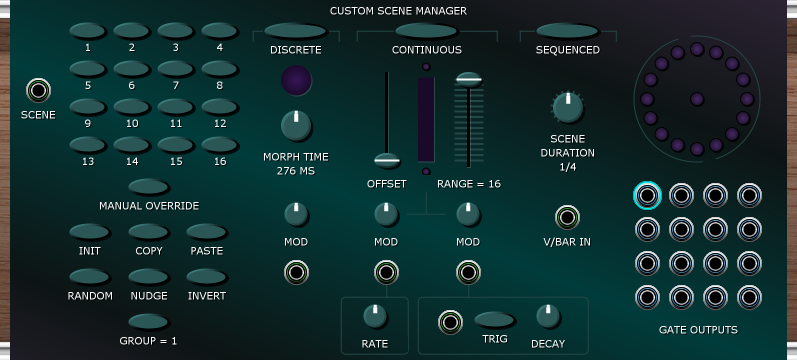Click the COPY button
This screenshot has width=797, height=360.
pos(148,232)
